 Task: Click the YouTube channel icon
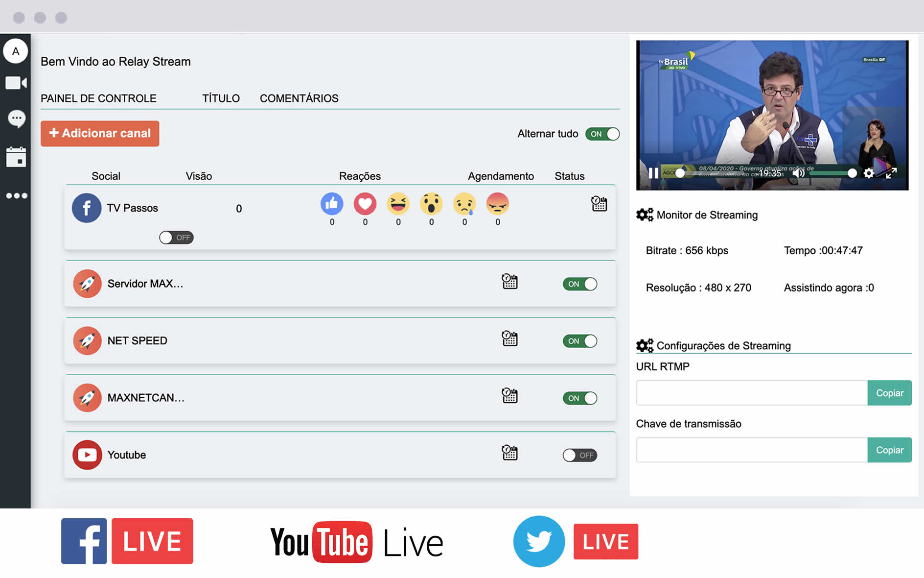87,455
